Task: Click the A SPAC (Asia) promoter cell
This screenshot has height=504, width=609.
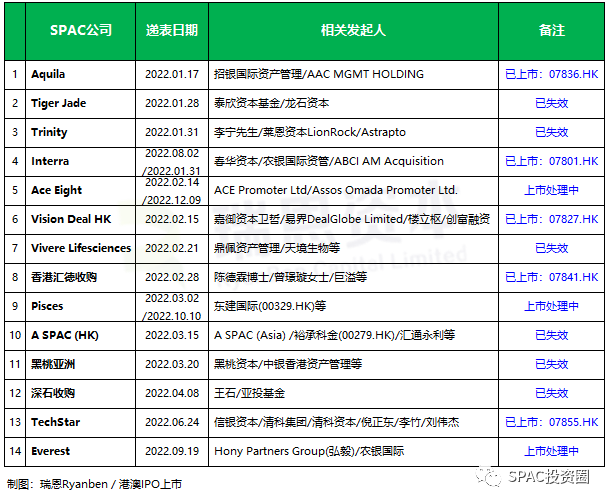Action: pos(353,335)
